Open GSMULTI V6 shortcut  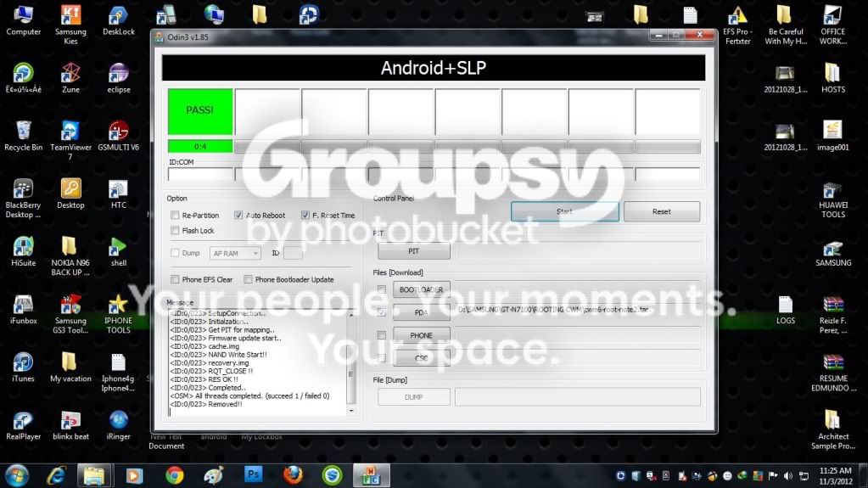click(x=119, y=136)
